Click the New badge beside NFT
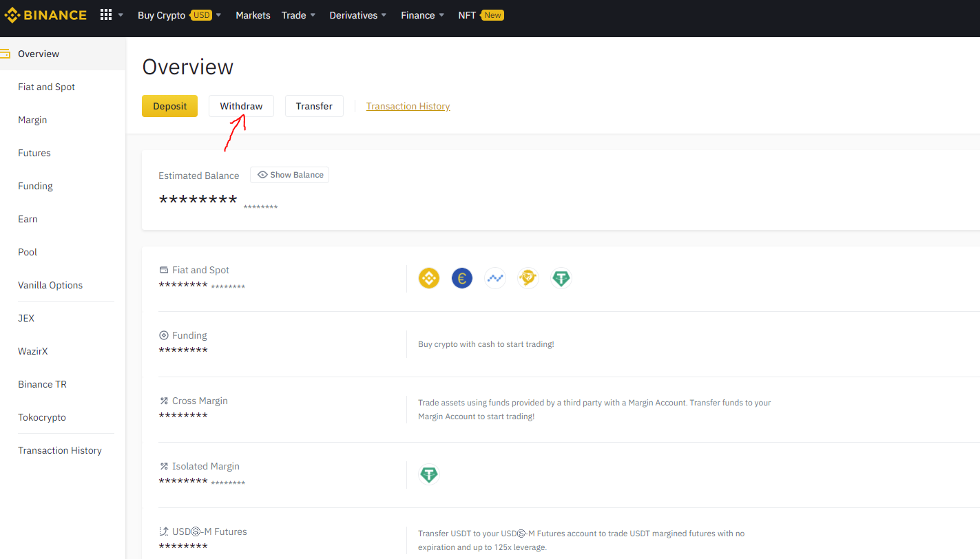Screen dimensions: 980x559 (x=492, y=15)
